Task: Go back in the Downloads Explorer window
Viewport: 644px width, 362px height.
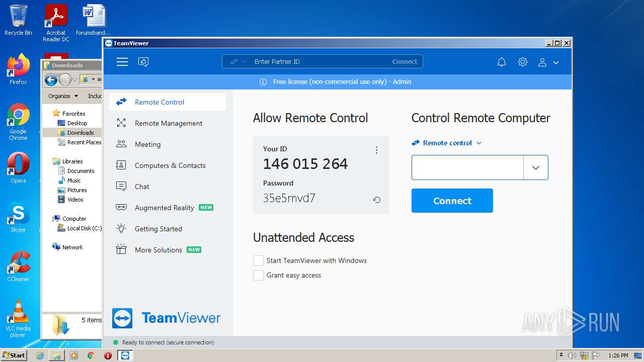Action: coord(51,79)
